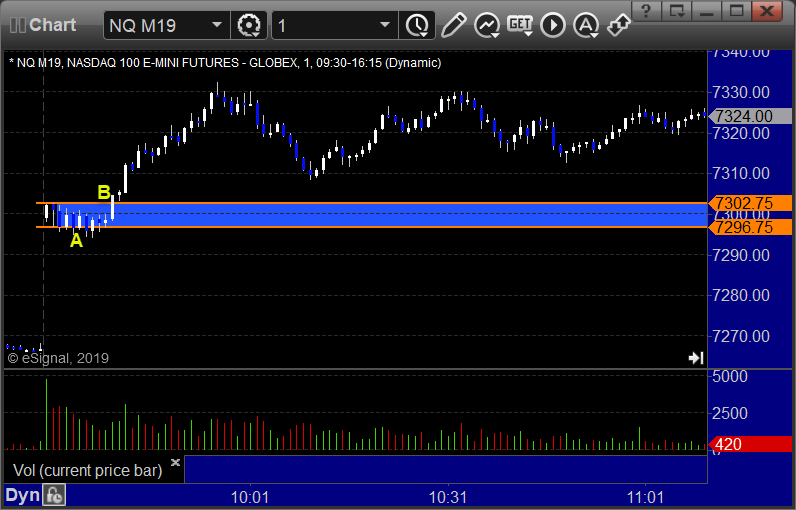
Task: Open the GET studies menu icon
Action: tap(520, 25)
